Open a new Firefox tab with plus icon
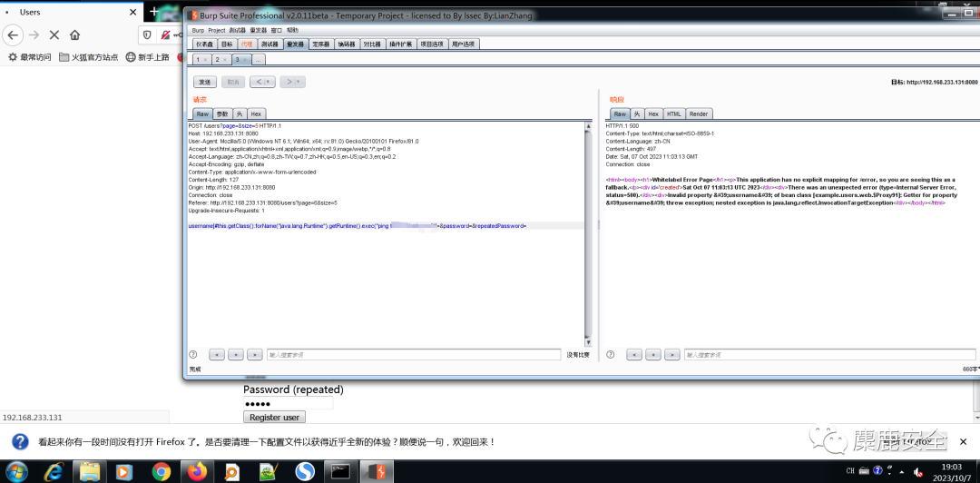 coord(153,12)
